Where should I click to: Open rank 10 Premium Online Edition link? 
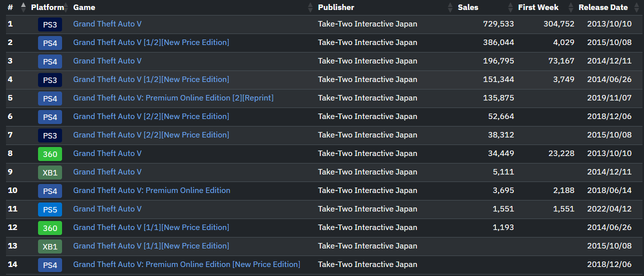(152, 190)
